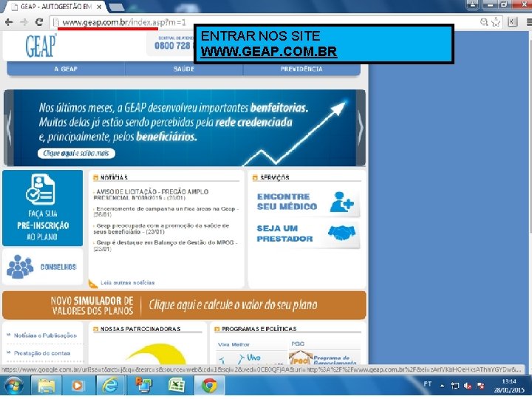Image resolution: width=532 pixels, height=399 pixels.
Task: Show hidden tray icons with the arrow
Action: [442, 386]
